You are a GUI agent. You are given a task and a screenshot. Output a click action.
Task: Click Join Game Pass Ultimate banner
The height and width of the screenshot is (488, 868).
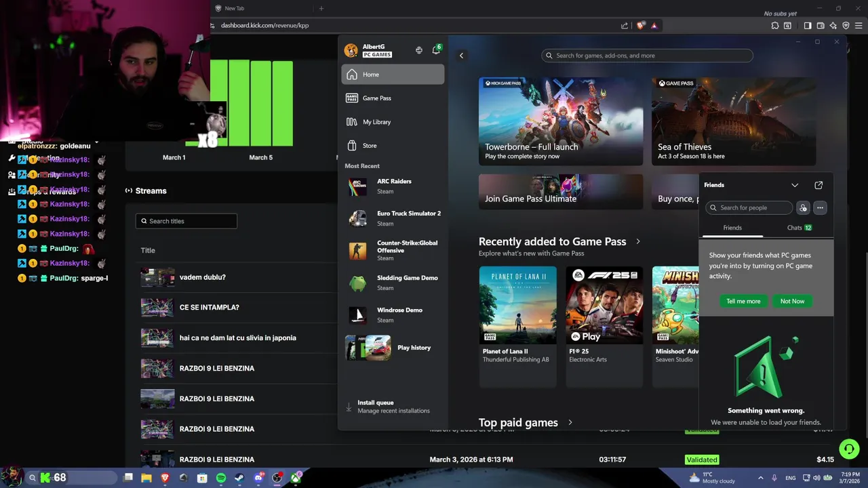(561, 192)
